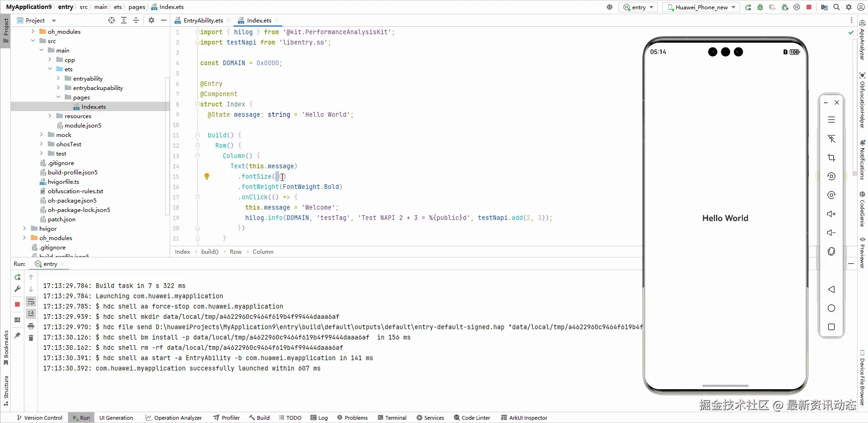Hide the Project tool window
Viewport: 868px width, 423px height.
pyautogui.click(x=164, y=20)
